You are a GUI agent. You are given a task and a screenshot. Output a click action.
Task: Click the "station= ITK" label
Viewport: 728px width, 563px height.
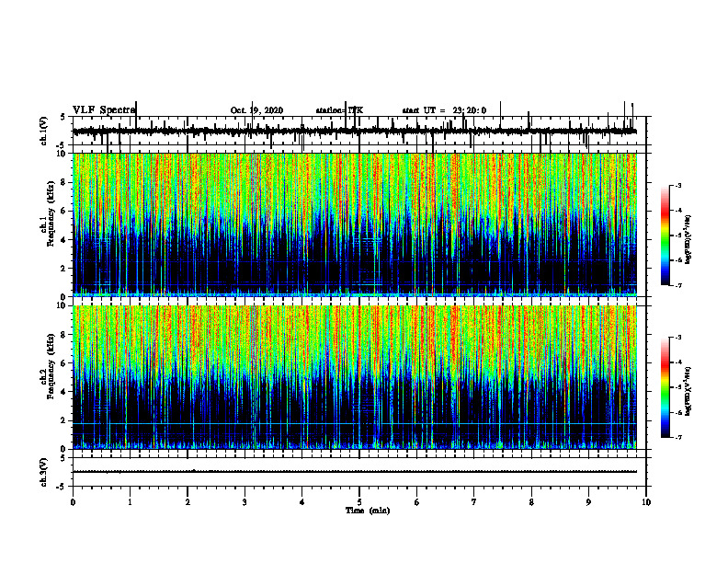pyautogui.click(x=339, y=110)
